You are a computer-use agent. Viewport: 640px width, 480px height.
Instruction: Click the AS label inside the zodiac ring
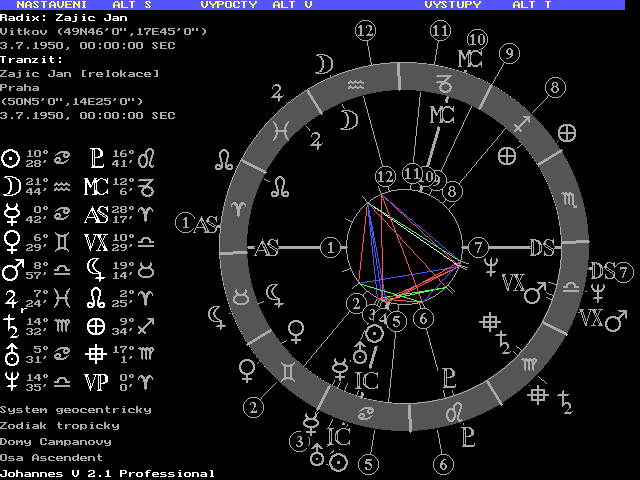[x=266, y=247]
